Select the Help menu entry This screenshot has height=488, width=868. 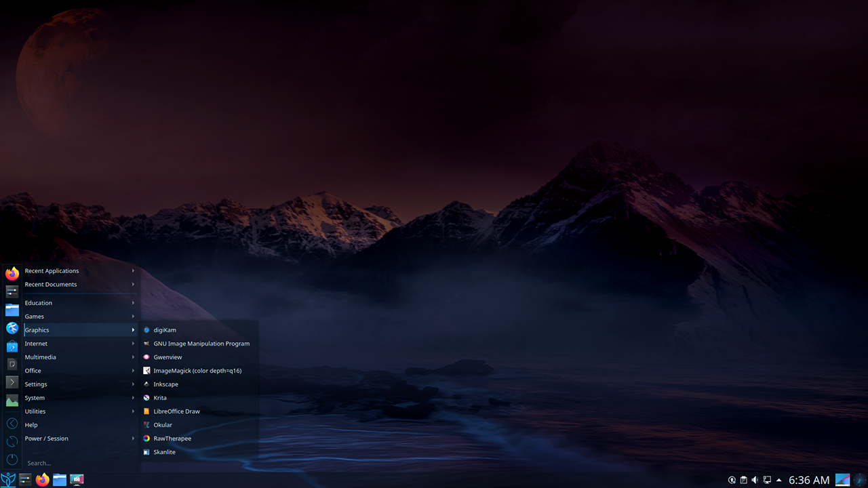pyautogui.click(x=80, y=425)
